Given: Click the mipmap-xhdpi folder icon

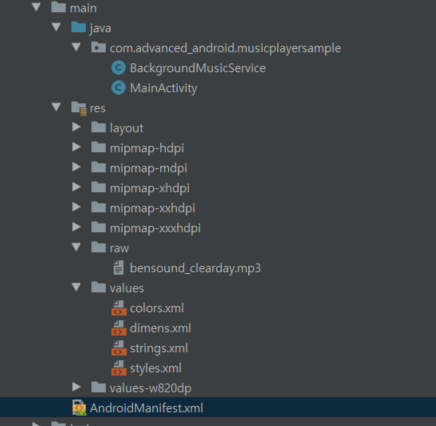Looking at the screenshot, I should tap(98, 187).
